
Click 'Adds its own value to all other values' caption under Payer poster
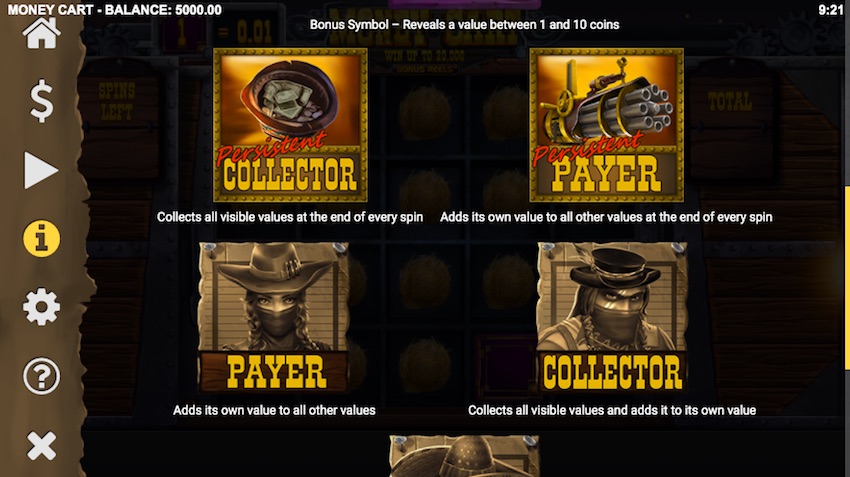[x=274, y=410]
